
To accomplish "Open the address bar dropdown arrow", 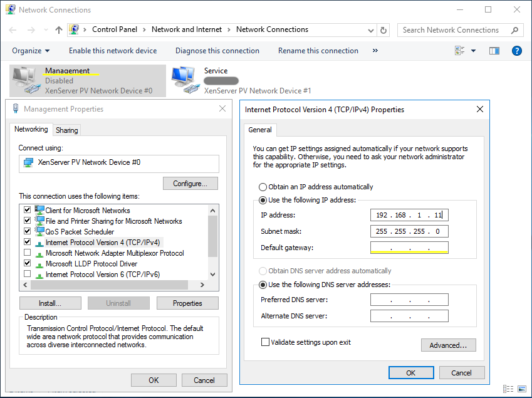I will [x=370, y=29].
